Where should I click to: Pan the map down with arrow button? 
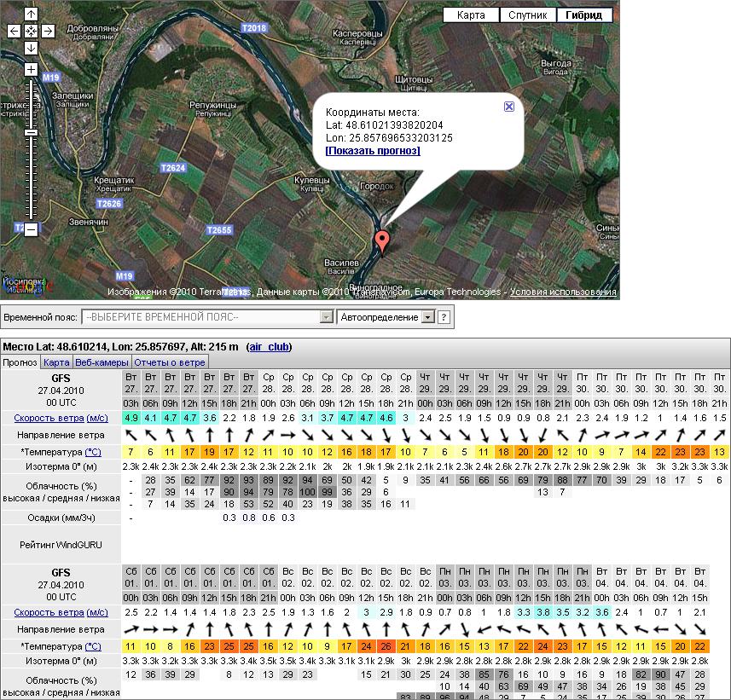[x=31, y=49]
